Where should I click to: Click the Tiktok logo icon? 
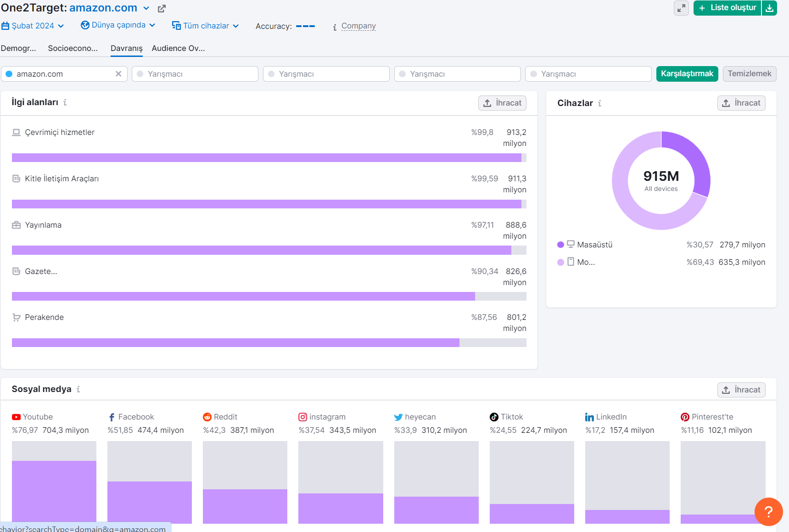[494, 417]
